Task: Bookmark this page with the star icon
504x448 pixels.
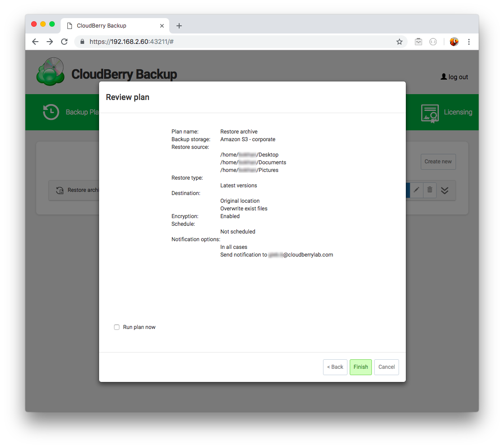Action: click(x=399, y=42)
